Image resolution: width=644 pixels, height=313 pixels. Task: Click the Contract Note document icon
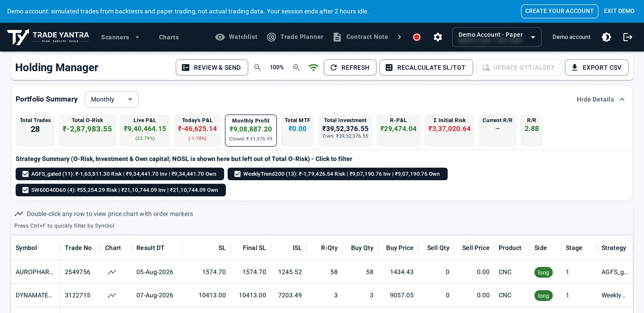(337, 37)
